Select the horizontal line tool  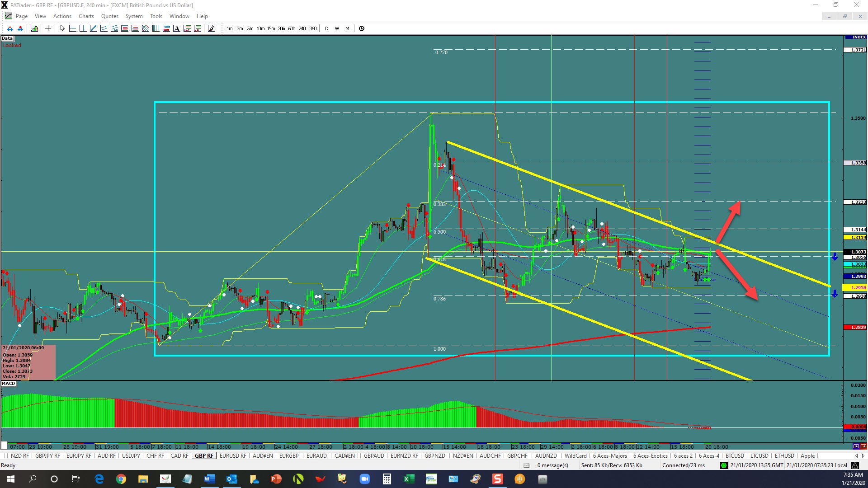click(72, 28)
